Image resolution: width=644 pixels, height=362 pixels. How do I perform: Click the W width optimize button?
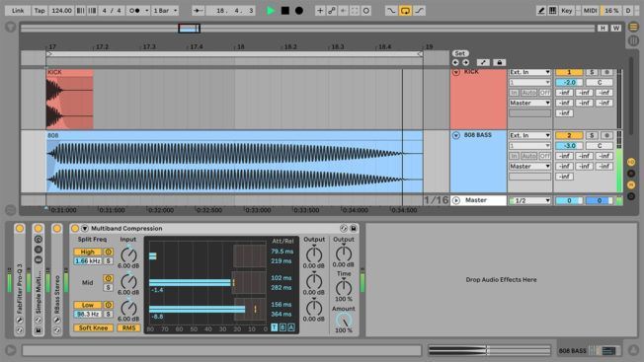615,28
